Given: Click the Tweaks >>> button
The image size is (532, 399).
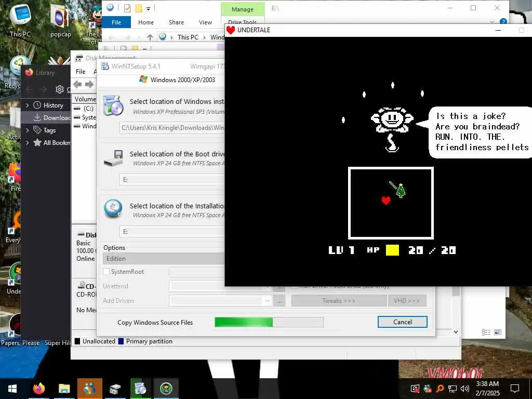Looking at the screenshot, I should (x=339, y=301).
